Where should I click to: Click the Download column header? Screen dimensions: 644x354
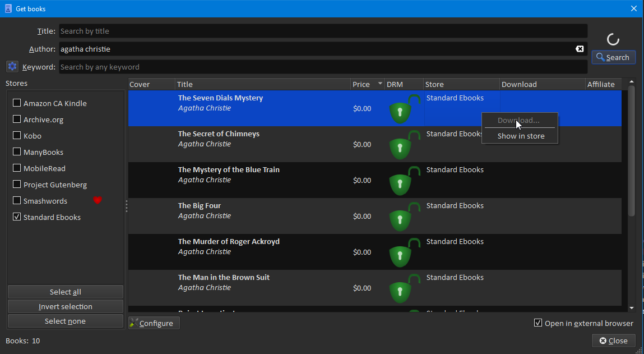(543, 84)
